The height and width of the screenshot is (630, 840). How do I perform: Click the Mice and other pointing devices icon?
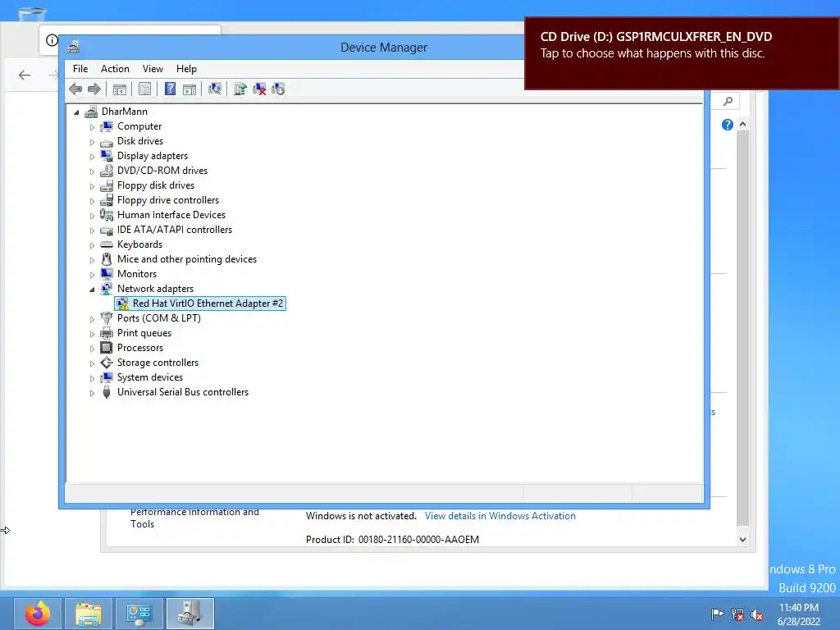point(107,259)
